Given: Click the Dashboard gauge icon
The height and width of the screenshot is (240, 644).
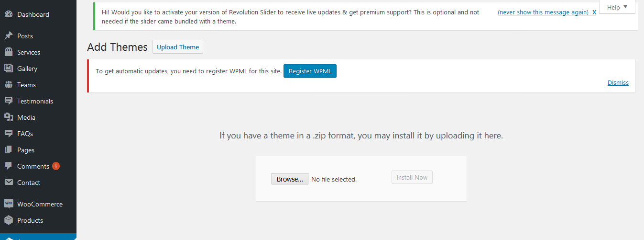Looking at the screenshot, I should pos(9,14).
